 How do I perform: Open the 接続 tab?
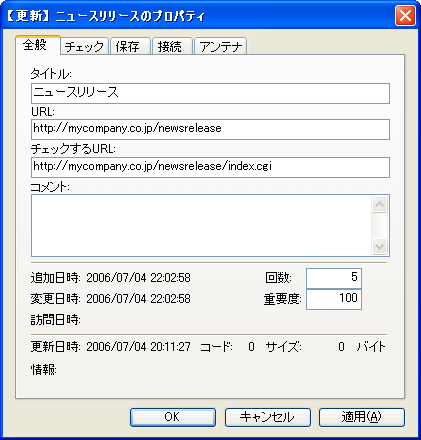coord(172,46)
